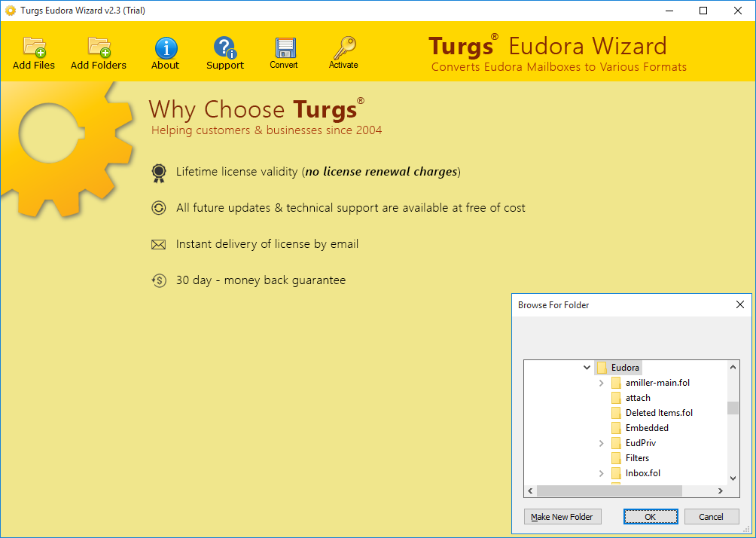
Task: Click the Inbox.fol folder icon
Action: pos(616,473)
